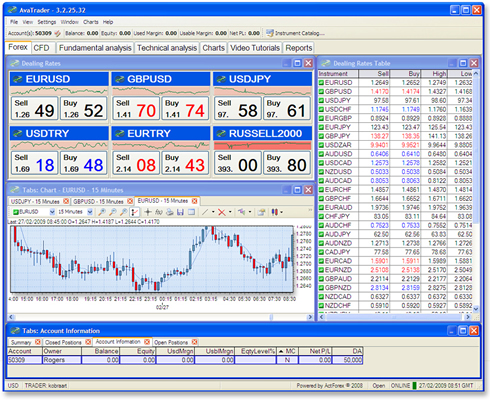The width and height of the screenshot is (490, 400).
Task: Click green icon beside EURGBP in rates table
Action: point(321,118)
